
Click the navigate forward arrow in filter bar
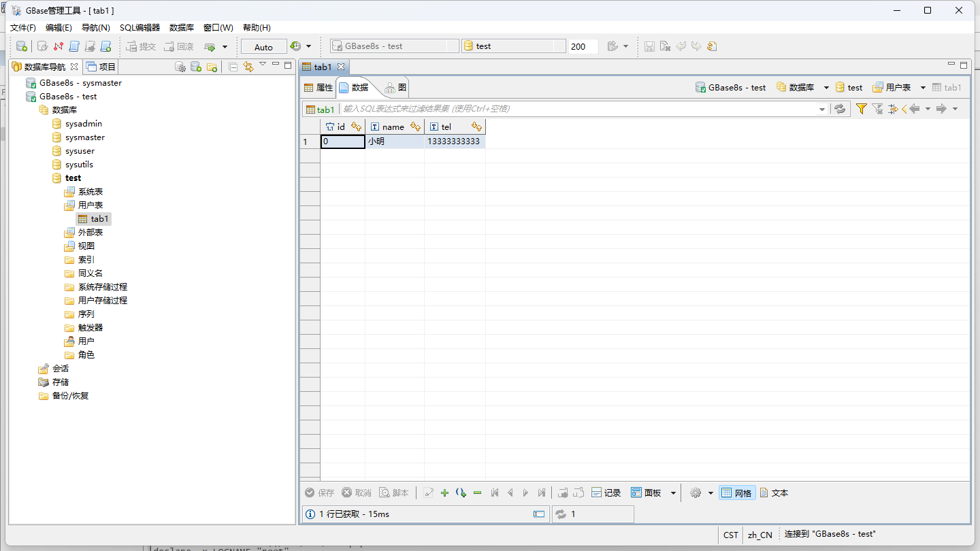point(941,109)
